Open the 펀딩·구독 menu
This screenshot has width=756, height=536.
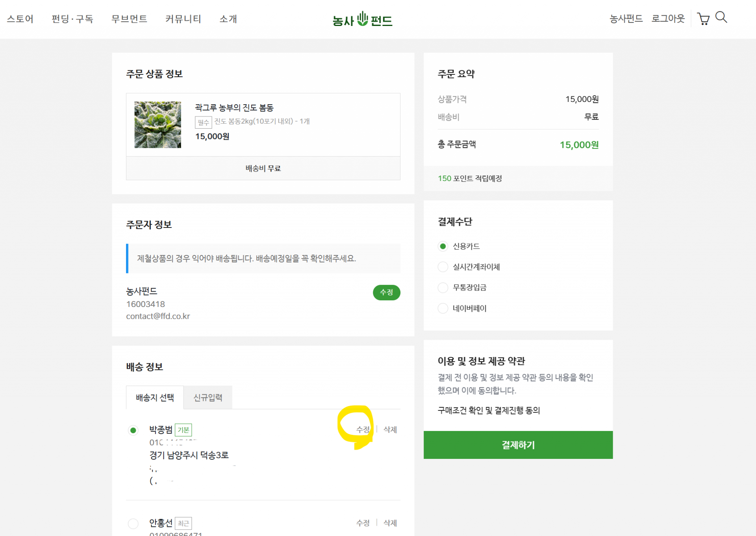(x=72, y=19)
